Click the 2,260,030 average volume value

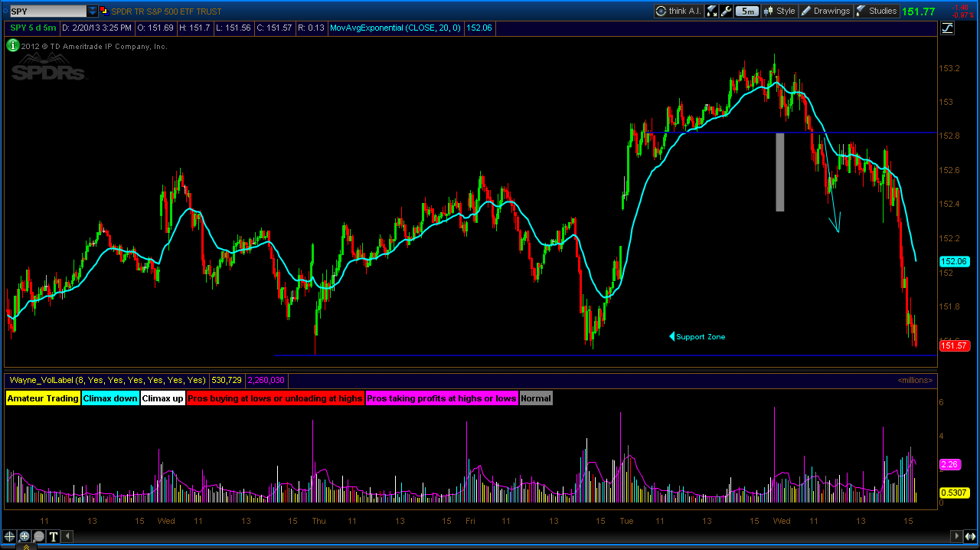coord(266,380)
